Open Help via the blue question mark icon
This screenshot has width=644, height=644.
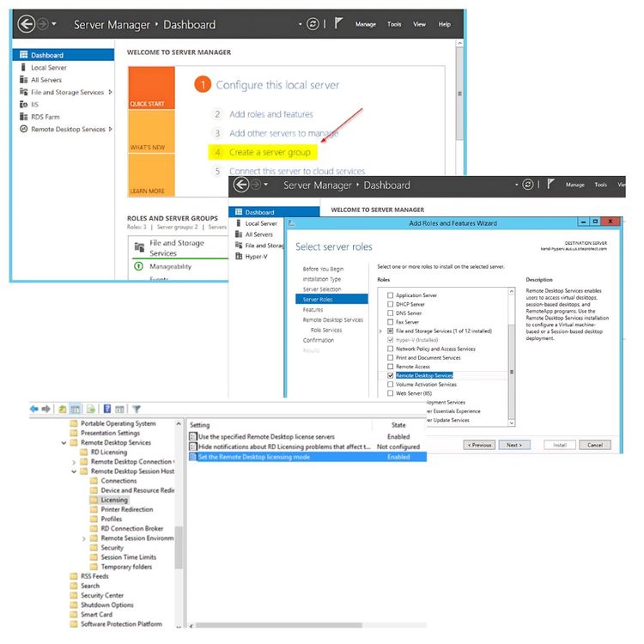pos(107,409)
